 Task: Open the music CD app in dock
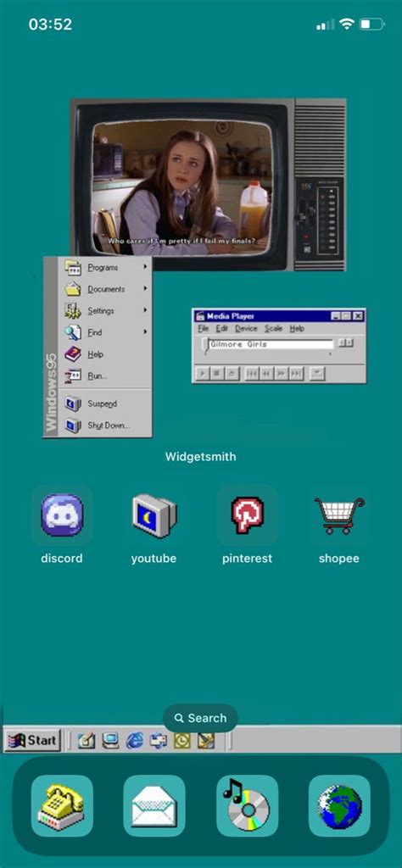click(247, 805)
